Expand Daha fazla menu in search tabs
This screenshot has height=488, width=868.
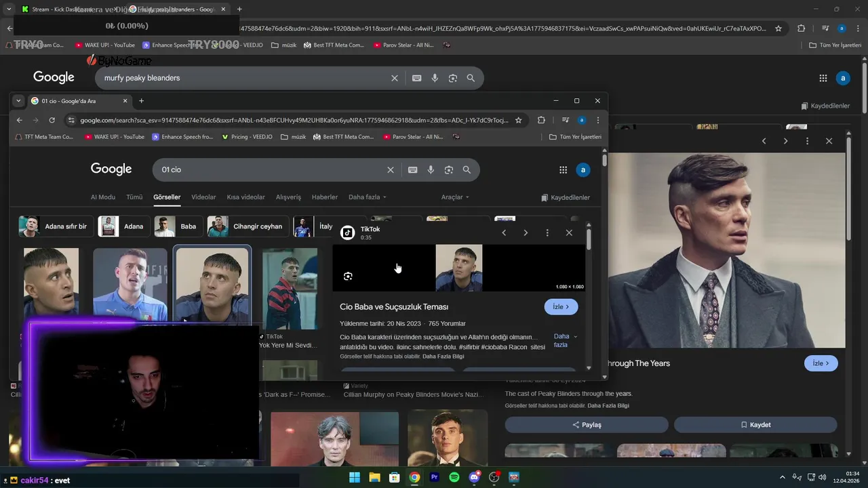[368, 197]
